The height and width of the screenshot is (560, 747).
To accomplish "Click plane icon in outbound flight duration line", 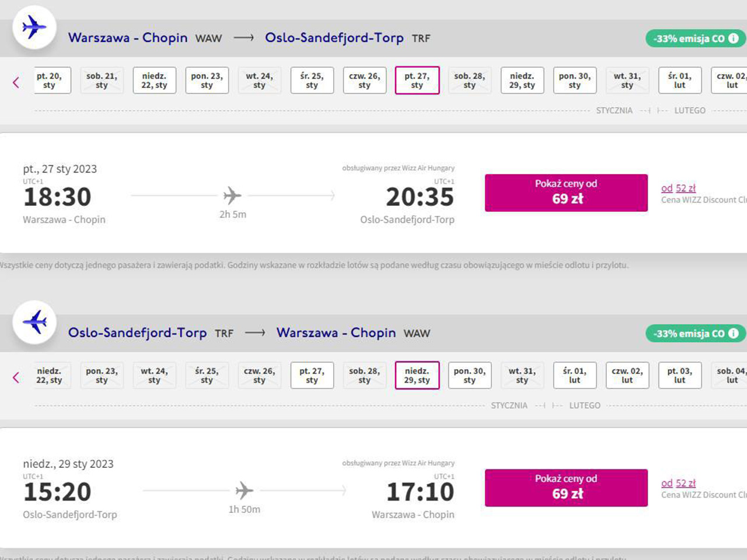I will (232, 195).
